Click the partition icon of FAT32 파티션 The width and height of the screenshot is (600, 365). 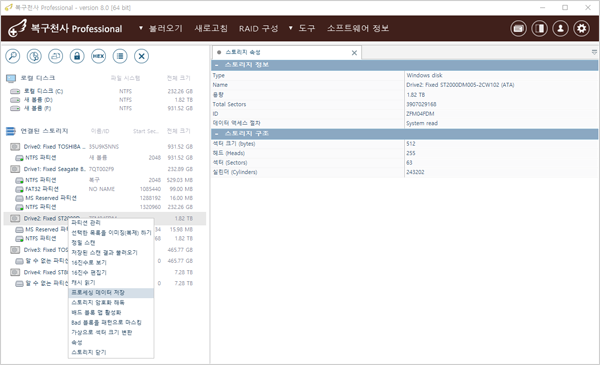pos(19,189)
